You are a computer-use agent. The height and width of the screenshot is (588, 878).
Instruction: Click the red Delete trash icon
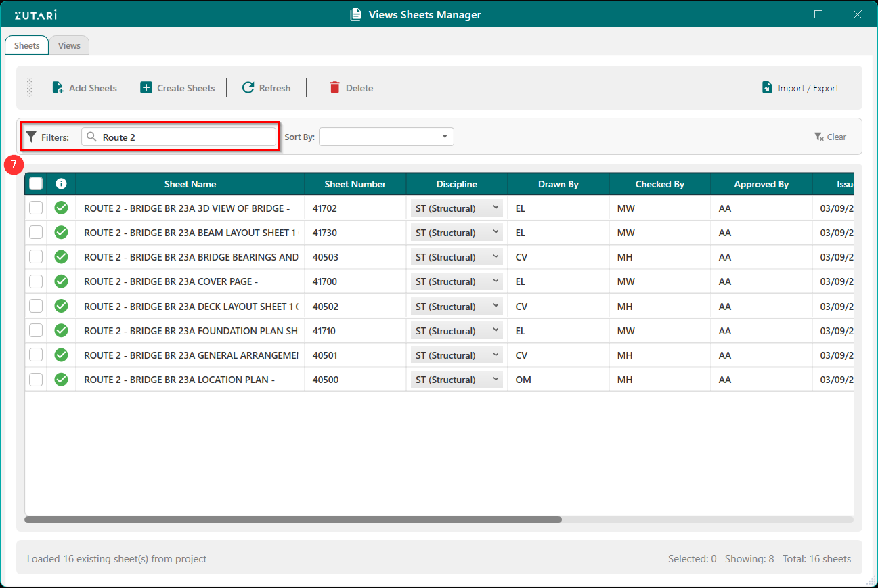334,87
